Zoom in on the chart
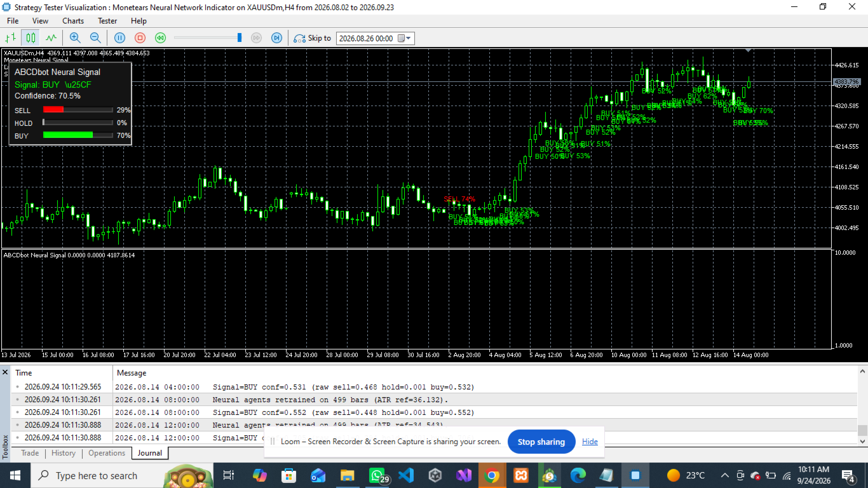Viewport: 868px width, 488px height. [x=75, y=38]
